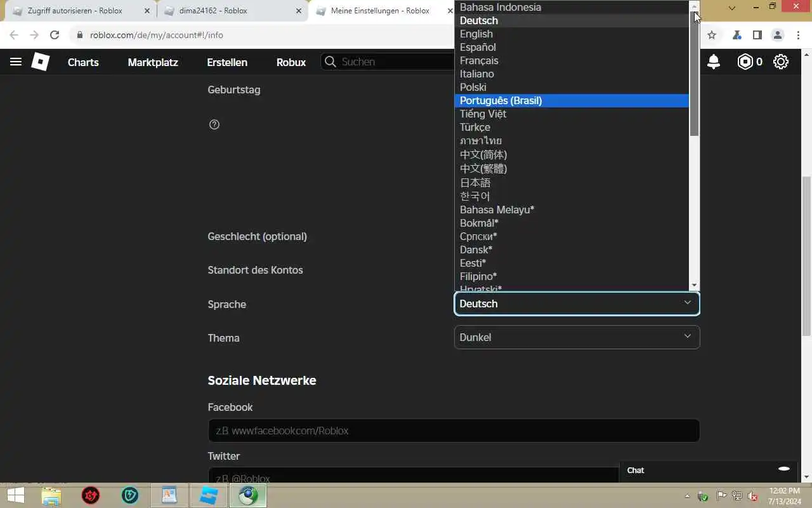Click the Roblox logo home icon
812x508 pixels.
[41, 62]
